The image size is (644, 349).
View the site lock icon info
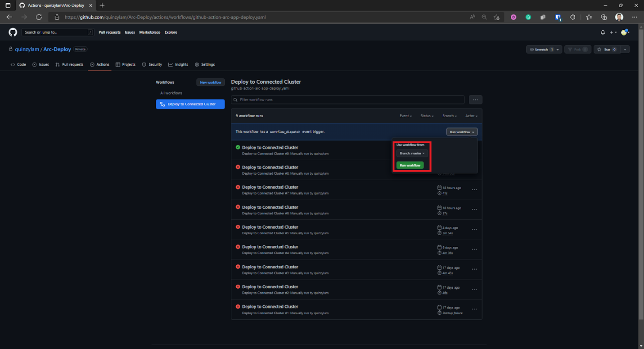[57, 17]
